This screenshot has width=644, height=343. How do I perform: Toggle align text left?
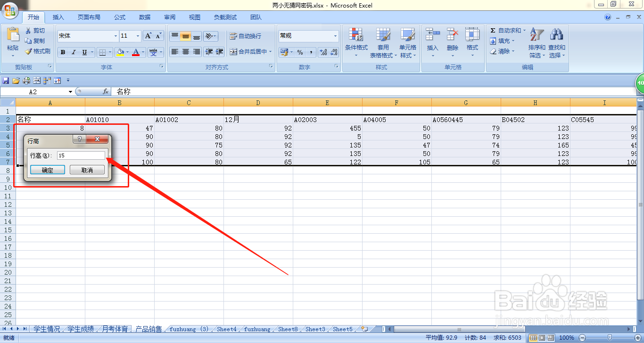coord(174,52)
